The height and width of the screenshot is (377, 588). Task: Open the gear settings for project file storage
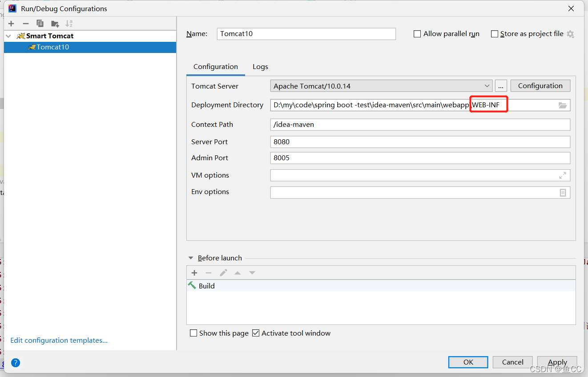[x=571, y=34]
